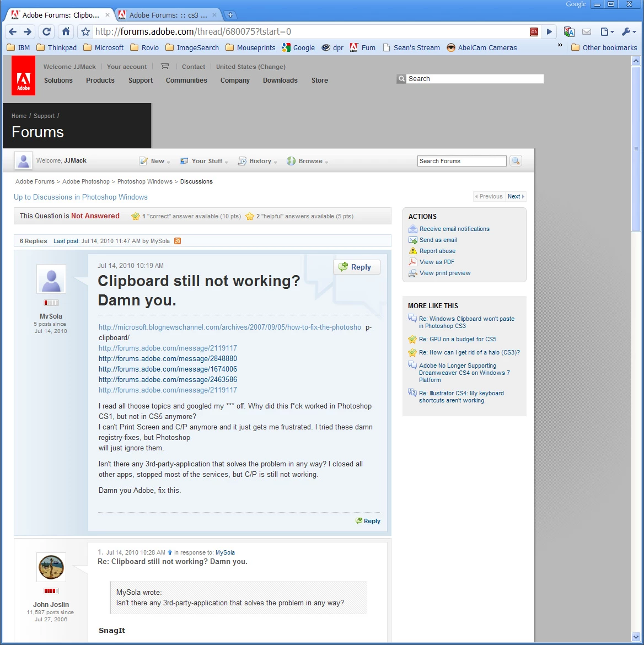Open the Solutions menu
The width and height of the screenshot is (644, 645).
point(58,80)
